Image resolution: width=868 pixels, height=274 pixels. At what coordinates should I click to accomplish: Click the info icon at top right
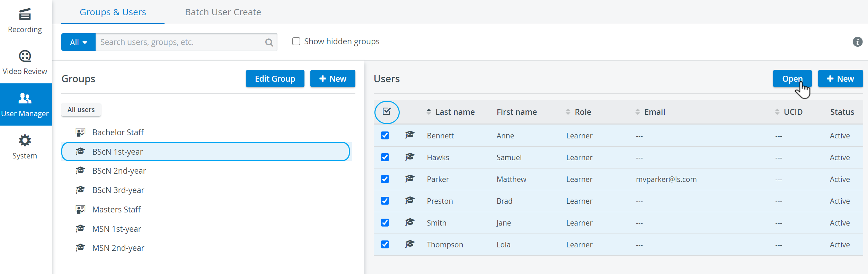coord(857,42)
